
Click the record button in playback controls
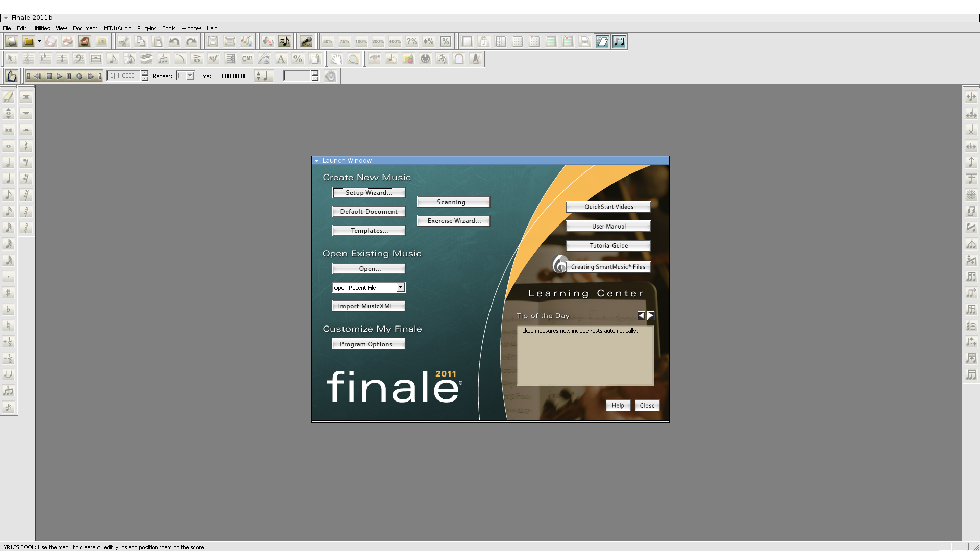tap(79, 76)
